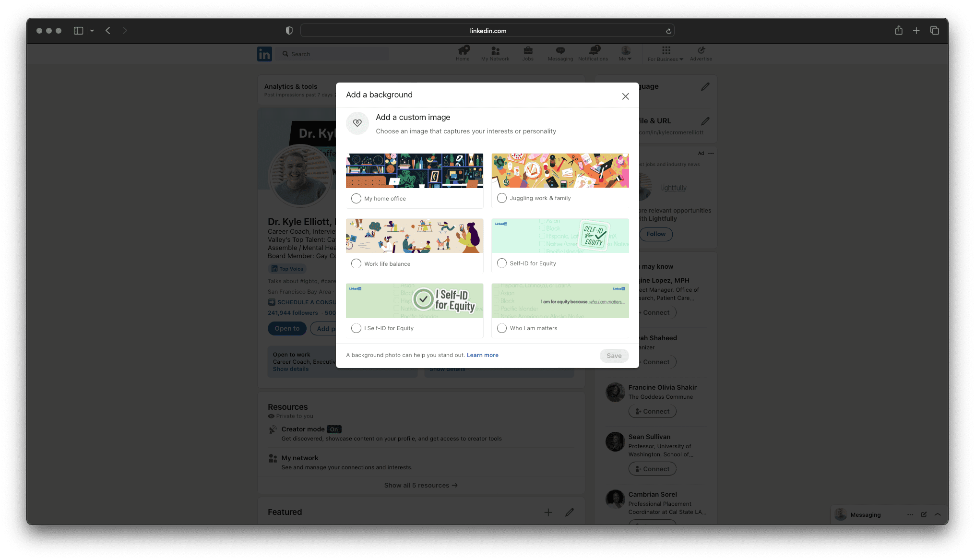The image size is (975, 560).
Task: Edit the profile language with the pencil icon
Action: click(x=705, y=86)
